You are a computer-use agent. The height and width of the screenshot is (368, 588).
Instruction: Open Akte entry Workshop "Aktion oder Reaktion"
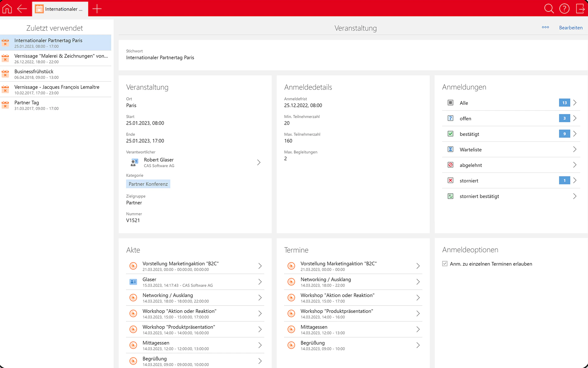195,314
